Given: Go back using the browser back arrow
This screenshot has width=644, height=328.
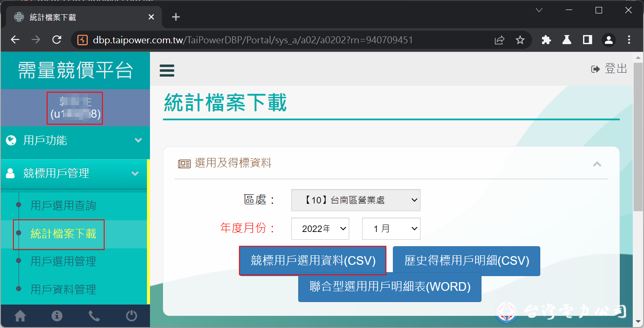Looking at the screenshot, I should [15, 40].
